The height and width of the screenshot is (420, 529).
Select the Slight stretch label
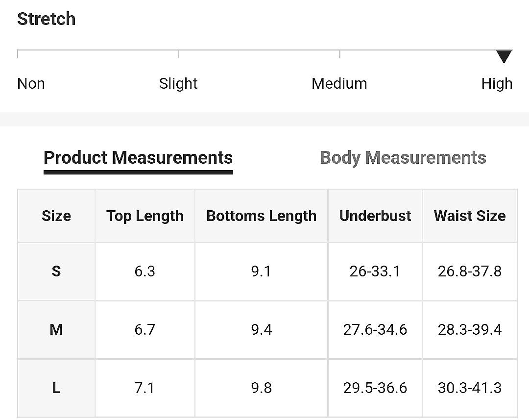click(x=178, y=83)
